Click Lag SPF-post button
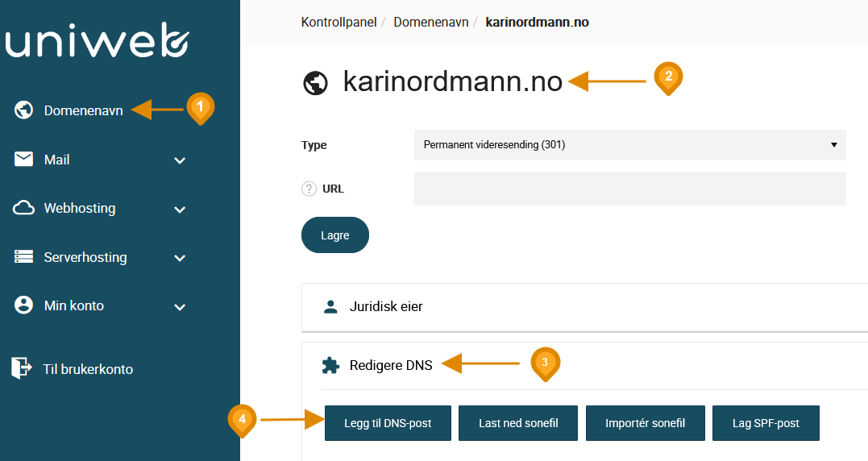 coord(766,423)
